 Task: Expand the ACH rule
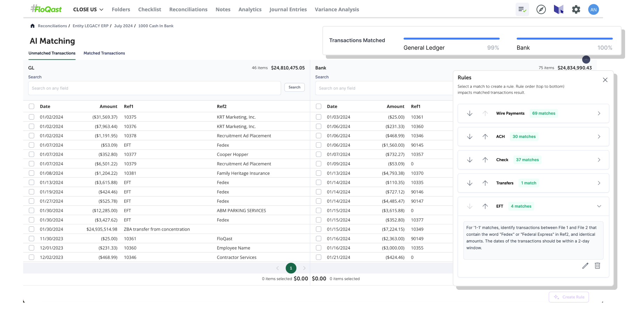pyautogui.click(x=599, y=136)
